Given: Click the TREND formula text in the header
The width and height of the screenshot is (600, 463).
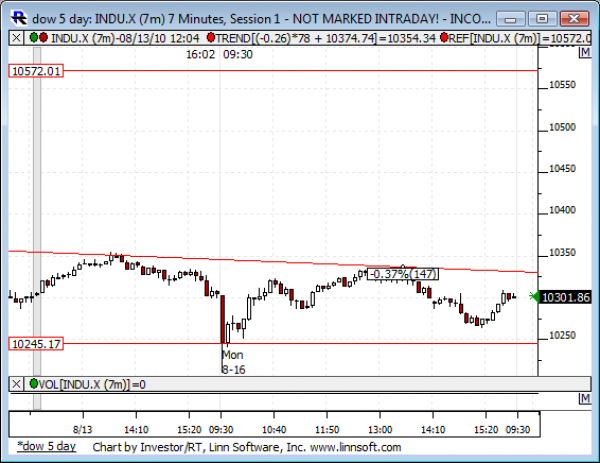Looking at the screenshot, I should (325, 38).
